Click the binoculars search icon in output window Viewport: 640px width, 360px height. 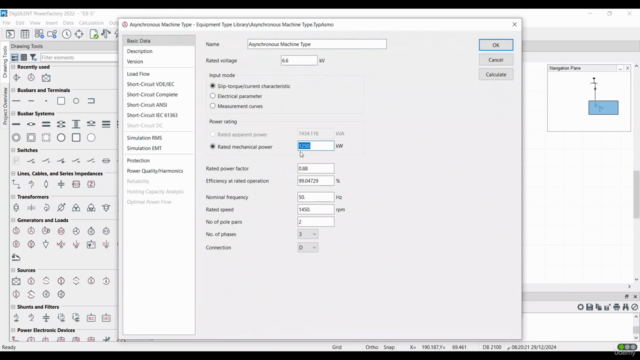tap(625, 307)
